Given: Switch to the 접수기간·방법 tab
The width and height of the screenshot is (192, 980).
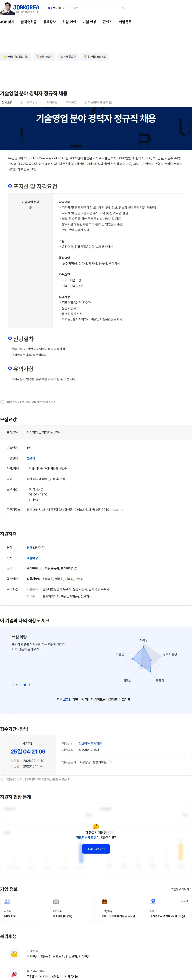Looking at the screenshot, I should coord(29,102).
